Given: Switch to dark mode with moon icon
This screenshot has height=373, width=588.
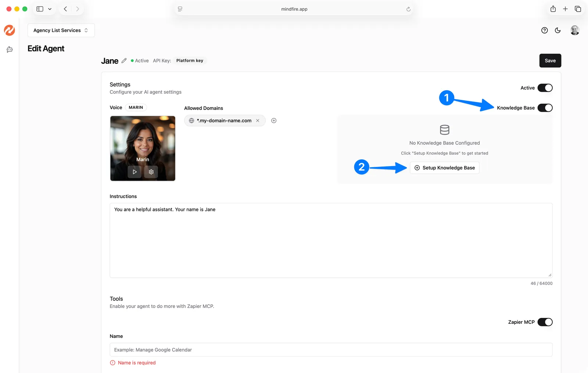Looking at the screenshot, I should tap(558, 31).
